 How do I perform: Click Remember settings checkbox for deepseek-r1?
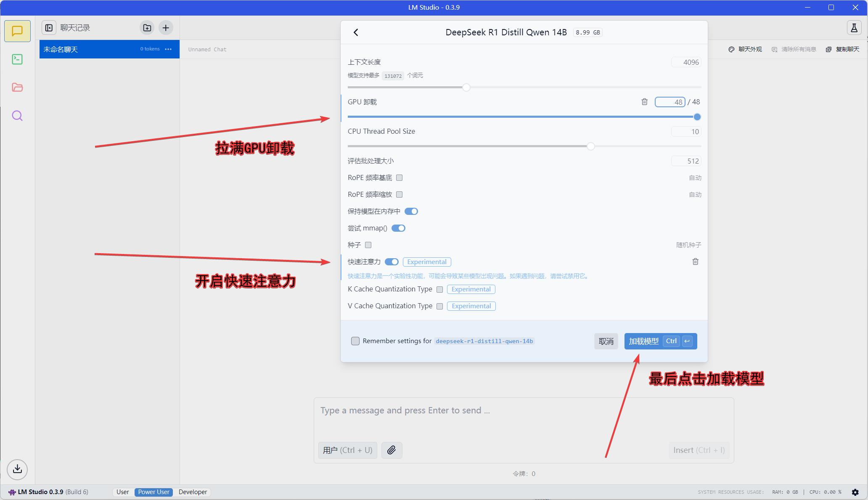[x=355, y=341]
